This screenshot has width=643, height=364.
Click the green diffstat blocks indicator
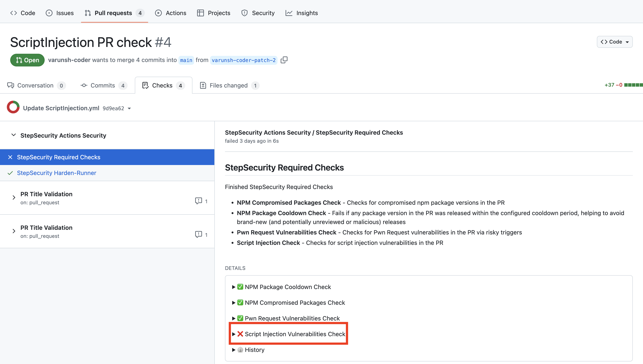(633, 85)
